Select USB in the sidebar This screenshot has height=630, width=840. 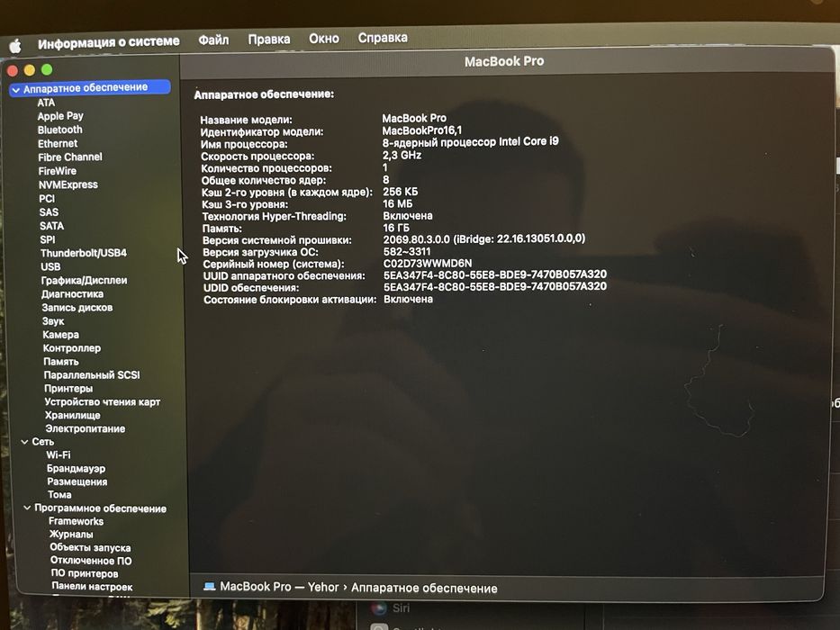[51, 266]
